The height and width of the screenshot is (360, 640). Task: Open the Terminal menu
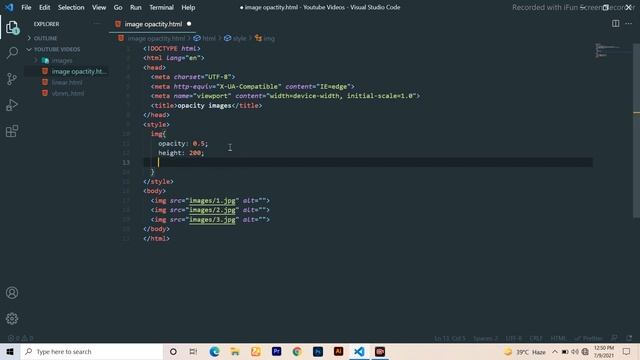click(x=161, y=7)
